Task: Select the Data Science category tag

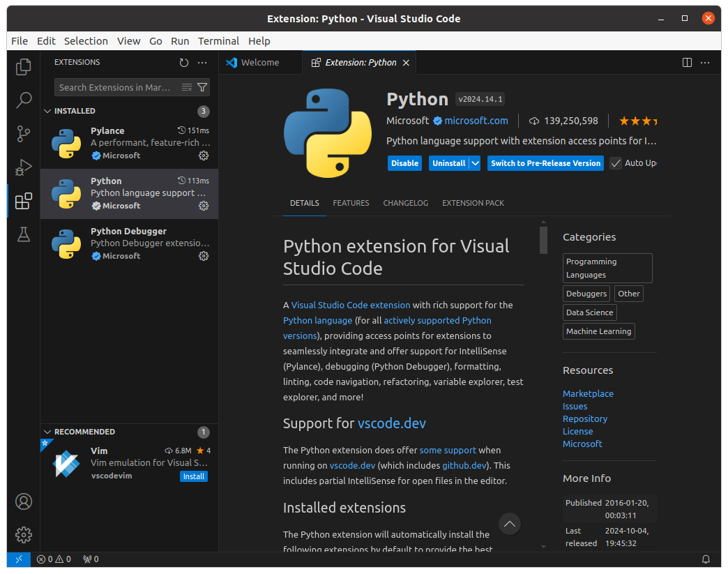Action: coord(590,313)
